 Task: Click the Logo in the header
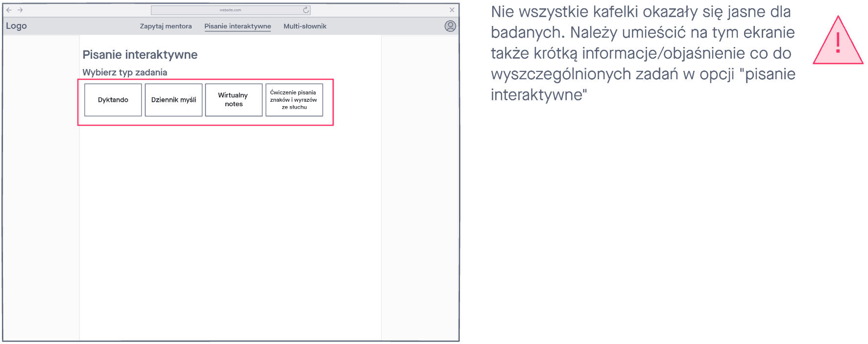point(16,26)
